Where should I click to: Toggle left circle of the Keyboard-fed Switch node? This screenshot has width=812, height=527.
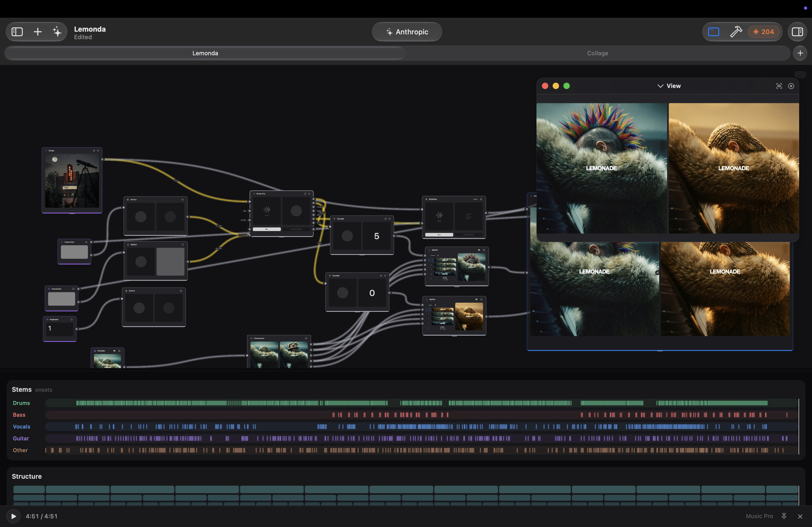[x=139, y=308]
